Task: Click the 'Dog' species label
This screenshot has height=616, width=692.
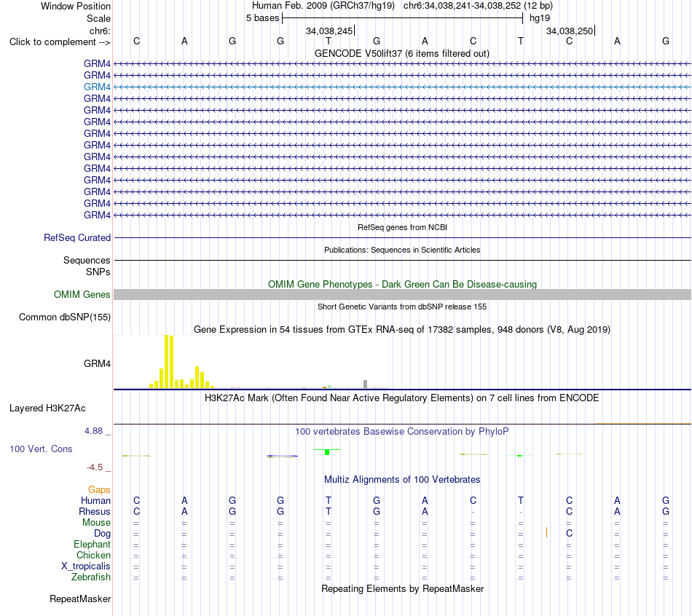Action: 103,534
